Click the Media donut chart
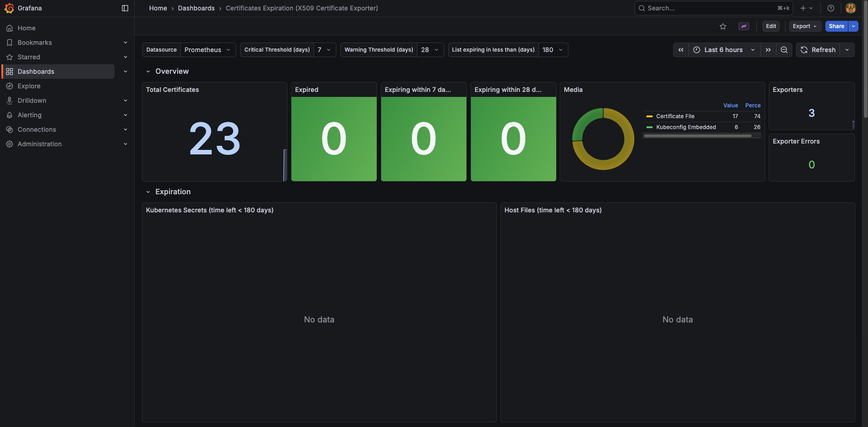This screenshot has height=427, width=868. click(x=603, y=139)
